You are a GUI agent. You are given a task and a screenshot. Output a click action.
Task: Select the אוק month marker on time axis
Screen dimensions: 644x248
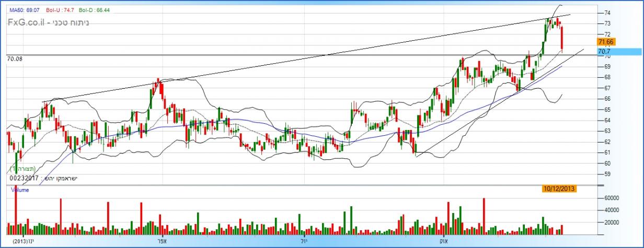(x=443, y=242)
